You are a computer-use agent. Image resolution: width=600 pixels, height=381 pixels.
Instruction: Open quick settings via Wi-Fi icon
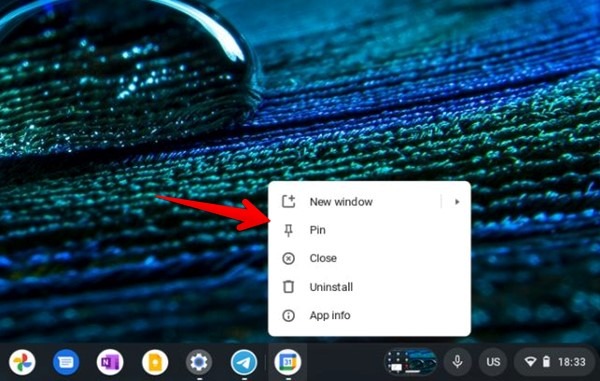[x=530, y=362]
